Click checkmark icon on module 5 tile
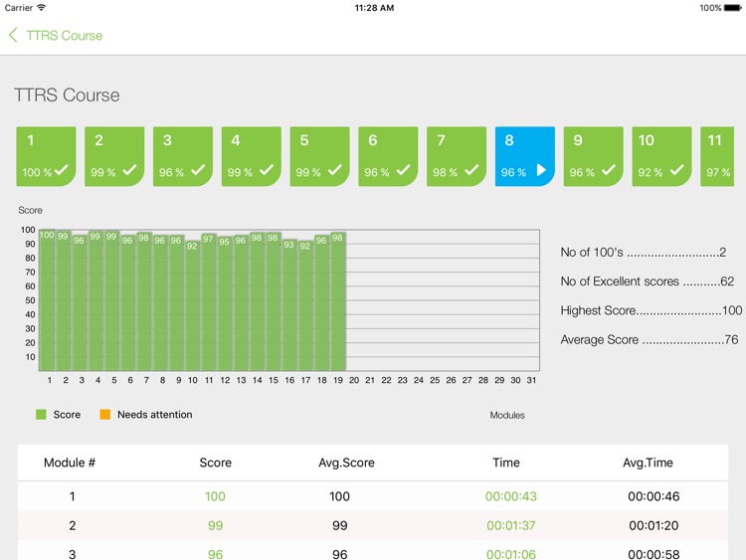Screen dimensions: 746x560 point(335,170)
